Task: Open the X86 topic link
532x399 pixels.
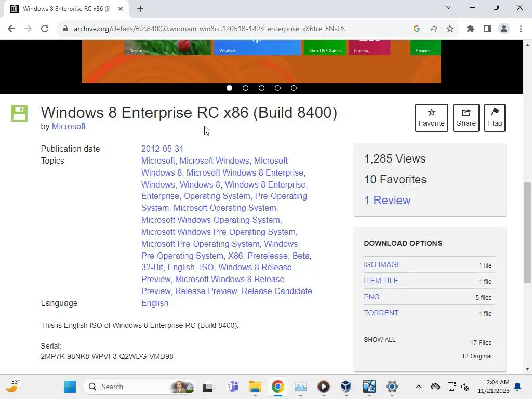Action: click(235, 256)
